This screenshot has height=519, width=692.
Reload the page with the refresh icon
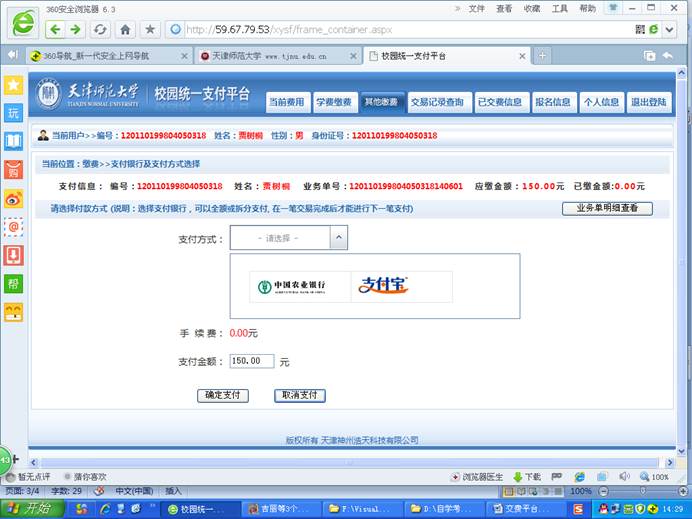click(100, 30)
